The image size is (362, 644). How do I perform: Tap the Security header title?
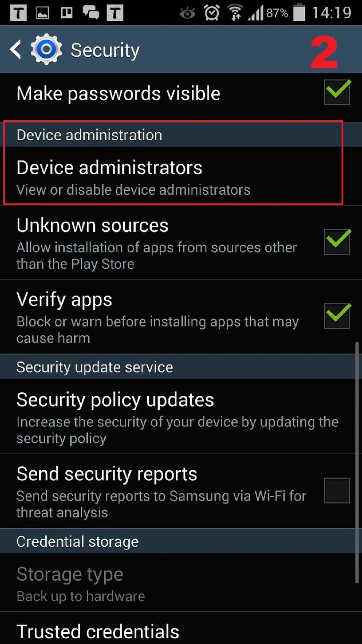[105, 50]
